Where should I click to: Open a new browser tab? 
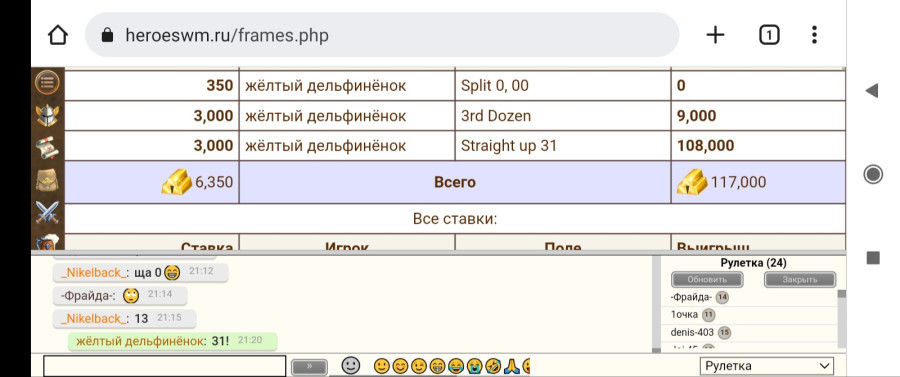[715, 36]
